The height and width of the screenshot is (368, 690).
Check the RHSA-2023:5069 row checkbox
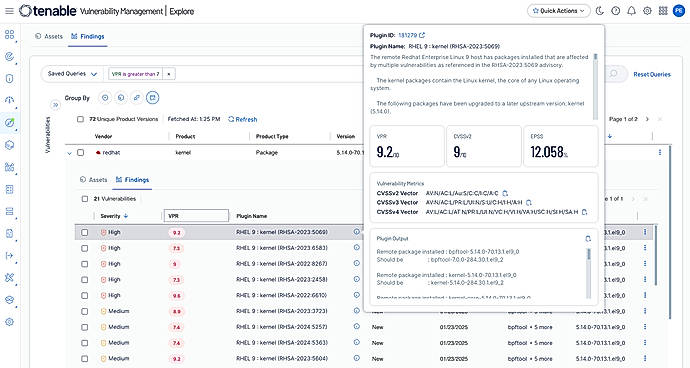84,232
